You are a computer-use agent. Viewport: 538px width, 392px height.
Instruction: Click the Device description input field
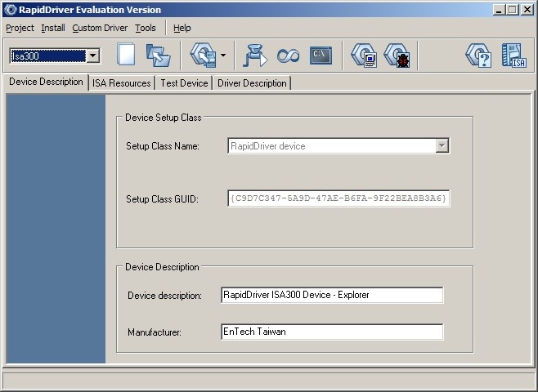click(x=332, y=295)
